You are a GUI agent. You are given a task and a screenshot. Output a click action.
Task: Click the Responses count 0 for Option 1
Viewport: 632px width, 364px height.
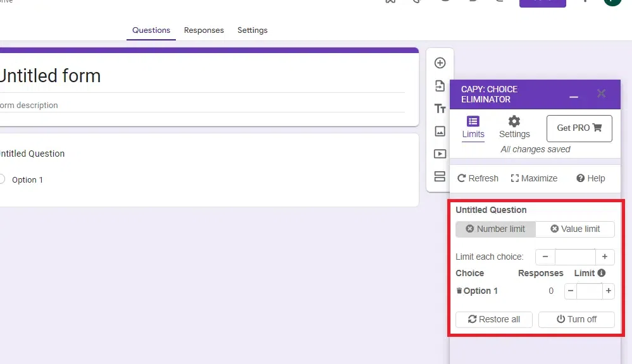click(551, 291)
